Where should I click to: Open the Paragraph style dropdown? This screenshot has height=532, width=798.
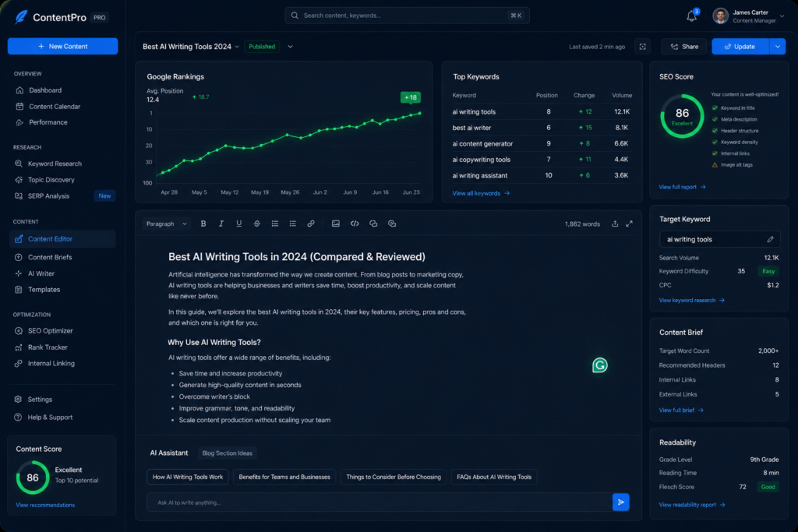[x=167, y=224]
